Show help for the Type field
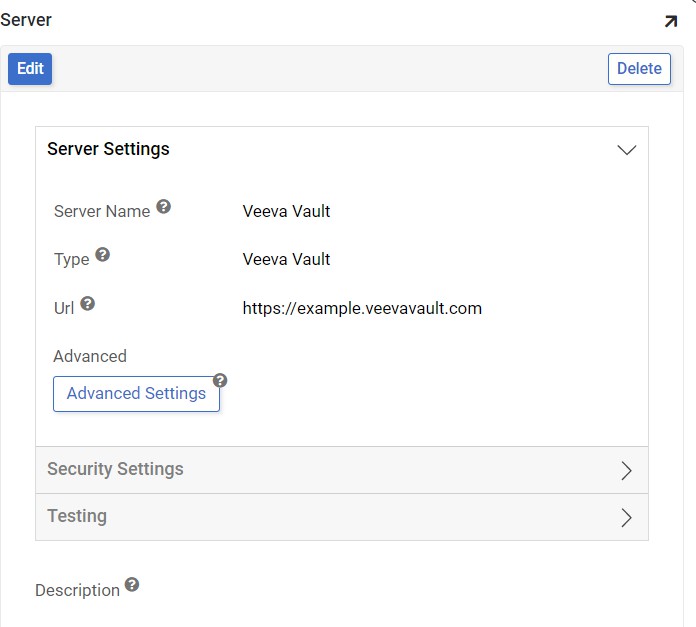 (102, 255)
